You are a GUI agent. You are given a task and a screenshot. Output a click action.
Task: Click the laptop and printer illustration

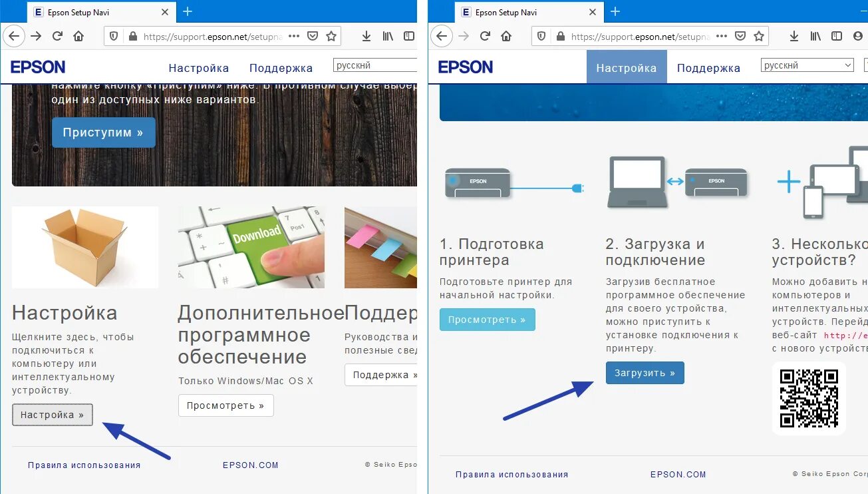coord(678,182)
